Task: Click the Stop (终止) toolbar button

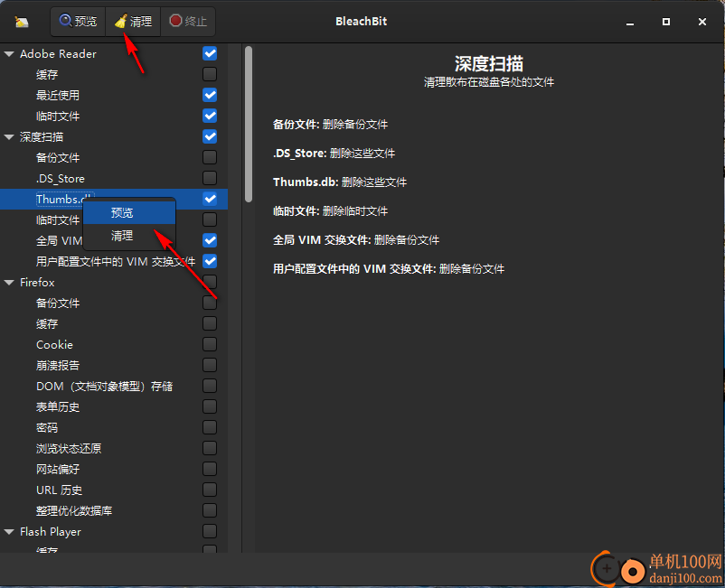Action: click(188, 22)
